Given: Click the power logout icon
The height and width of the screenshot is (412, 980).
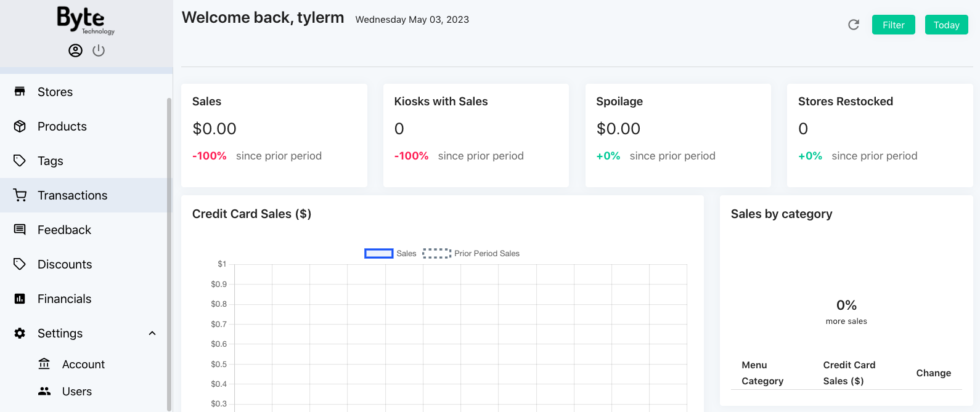Looking at the screenshot, I should tap(99, 50).
